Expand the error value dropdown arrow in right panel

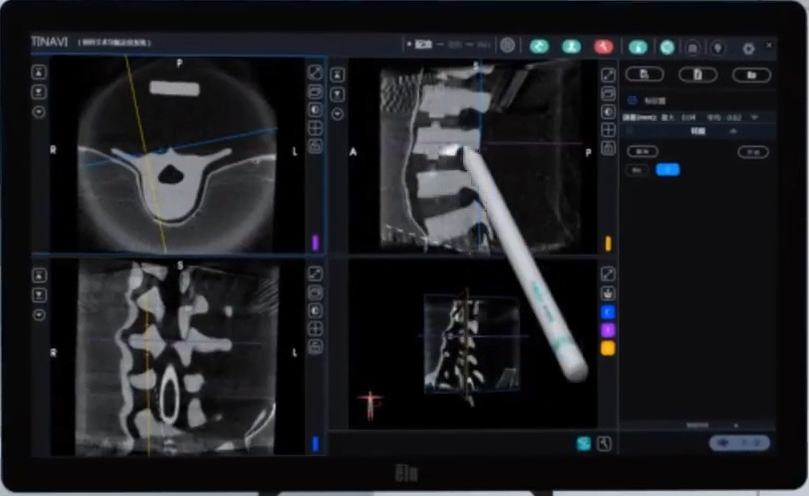(x=755, y=117)
